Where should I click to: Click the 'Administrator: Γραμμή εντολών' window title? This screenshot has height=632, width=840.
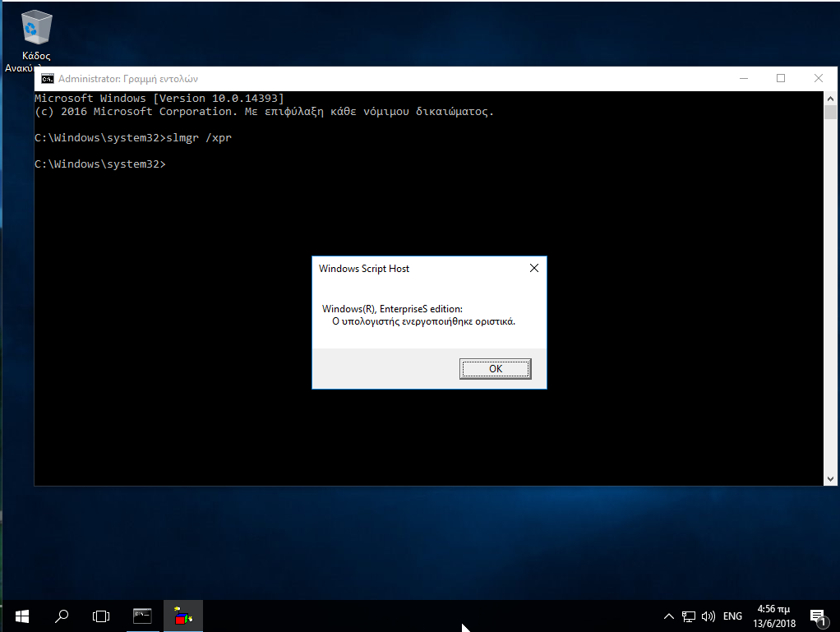click(x=128, y=79)
